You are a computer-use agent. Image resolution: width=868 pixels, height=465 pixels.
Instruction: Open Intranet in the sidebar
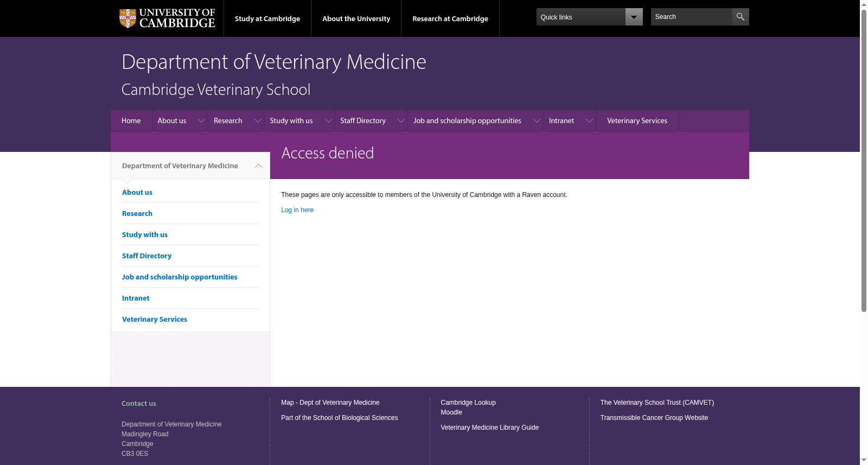136,298
